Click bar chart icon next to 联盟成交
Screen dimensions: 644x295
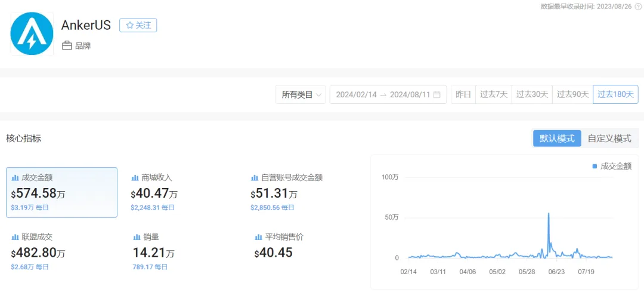(15, 237)
